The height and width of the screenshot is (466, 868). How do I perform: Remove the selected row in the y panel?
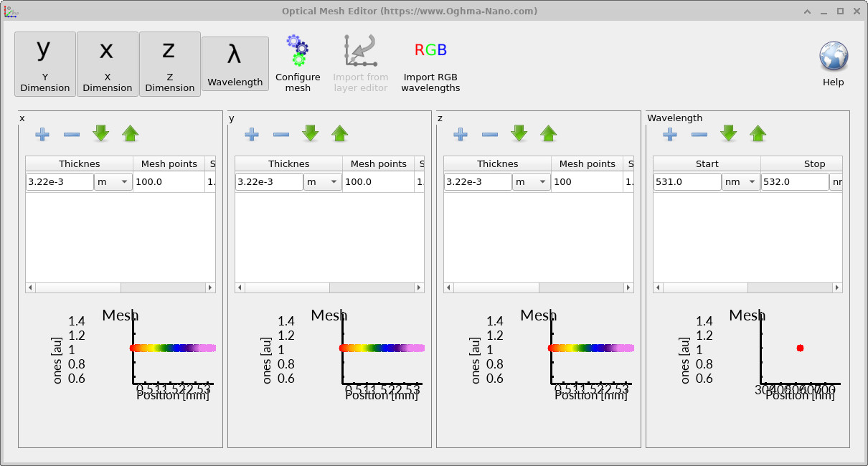[281, 134]
